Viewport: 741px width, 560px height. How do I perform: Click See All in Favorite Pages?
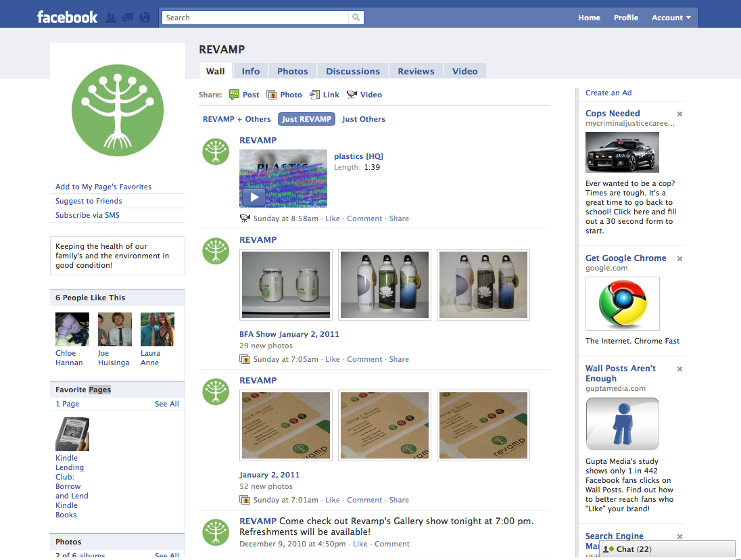167,404
